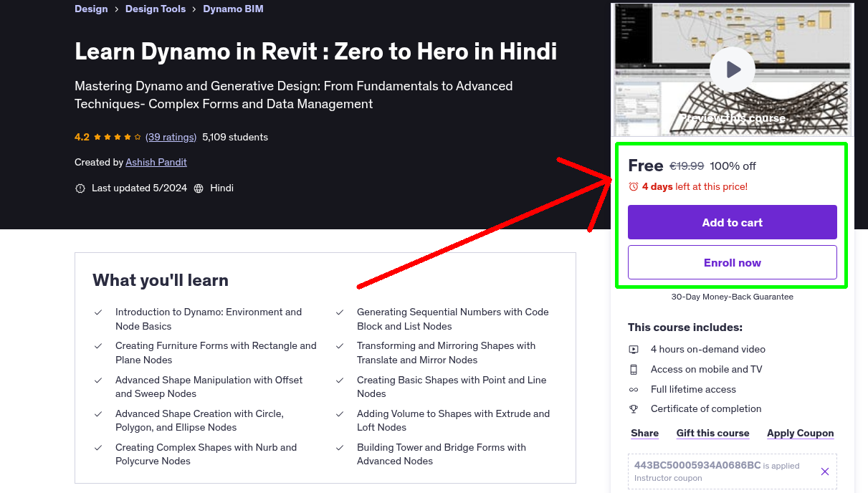Open the Gift this course link

[713, 434]
